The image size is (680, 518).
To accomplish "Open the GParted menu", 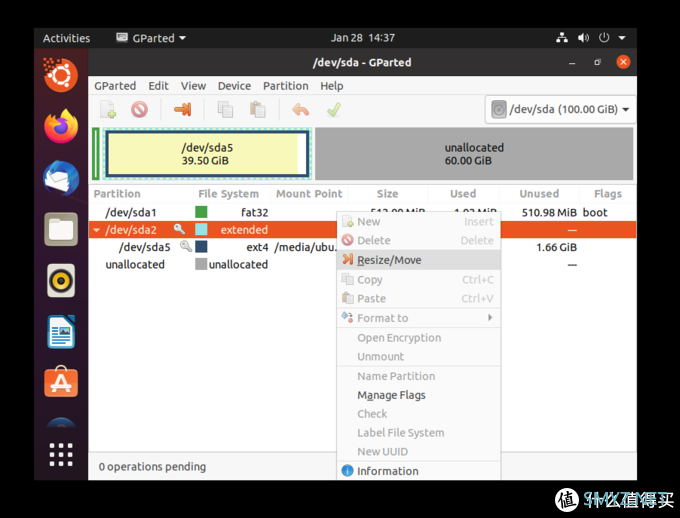I will click(x=115, y=86).
